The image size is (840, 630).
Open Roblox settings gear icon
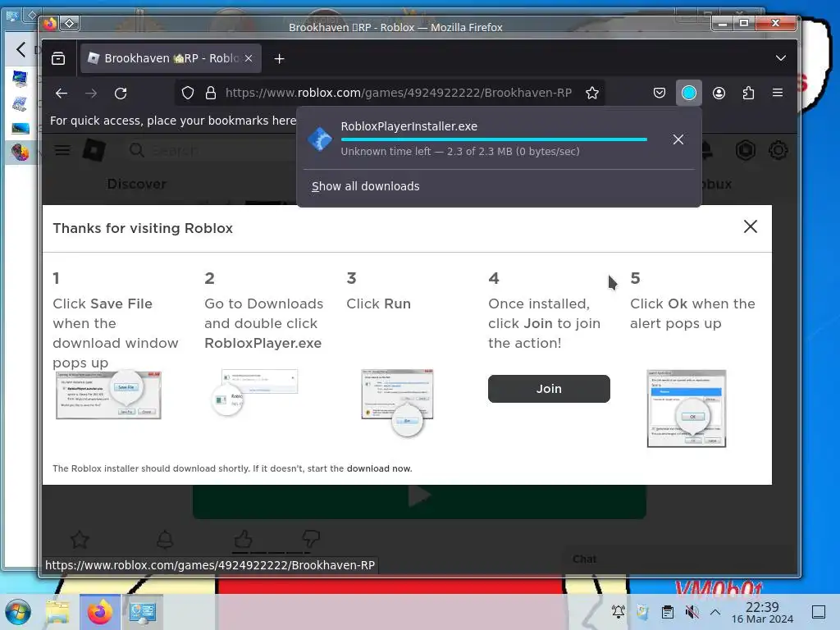click(778, 151)
